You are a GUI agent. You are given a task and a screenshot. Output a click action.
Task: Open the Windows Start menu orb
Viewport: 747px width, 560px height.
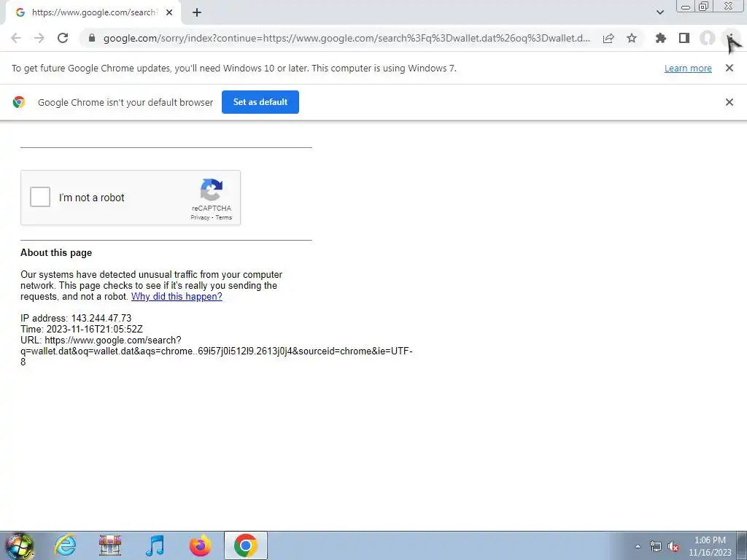coord(20,545)
